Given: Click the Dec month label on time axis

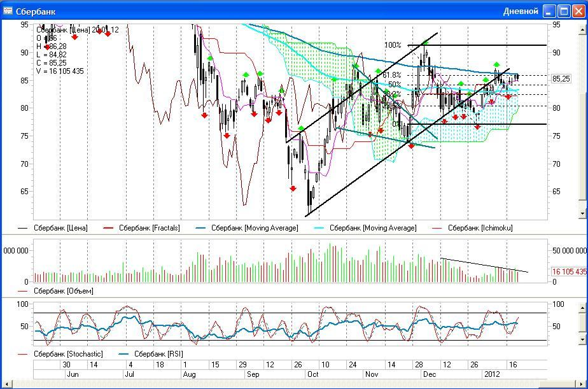Looking at the screenshot, I should point(430,374).
